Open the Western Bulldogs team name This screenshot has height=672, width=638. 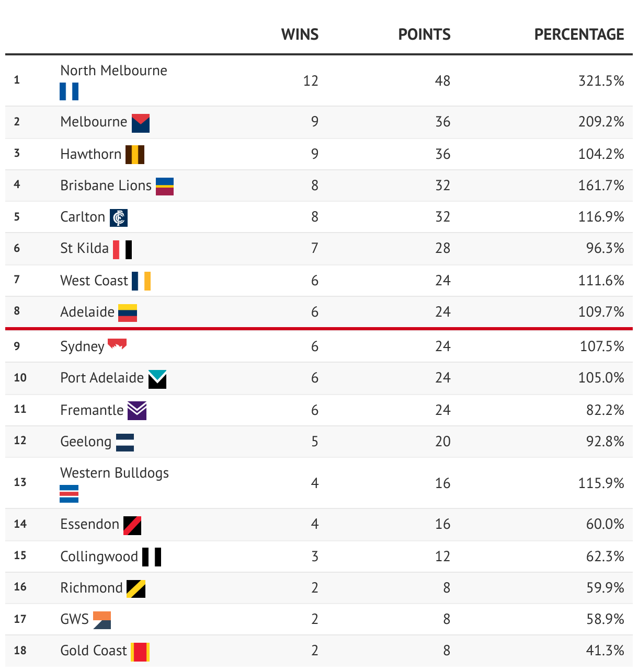click(x=115, y=473)
